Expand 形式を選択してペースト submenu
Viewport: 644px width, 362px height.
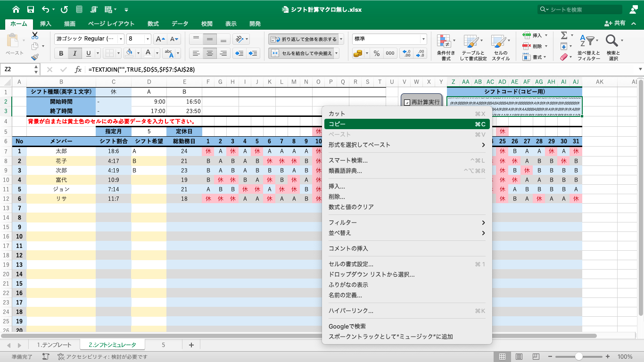click(x=406, y=145)
